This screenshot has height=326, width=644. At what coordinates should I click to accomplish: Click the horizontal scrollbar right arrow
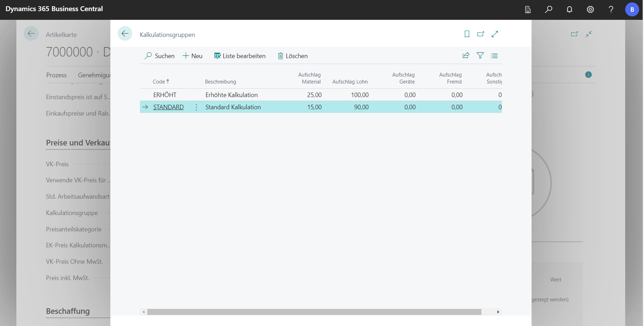[498, 312]
